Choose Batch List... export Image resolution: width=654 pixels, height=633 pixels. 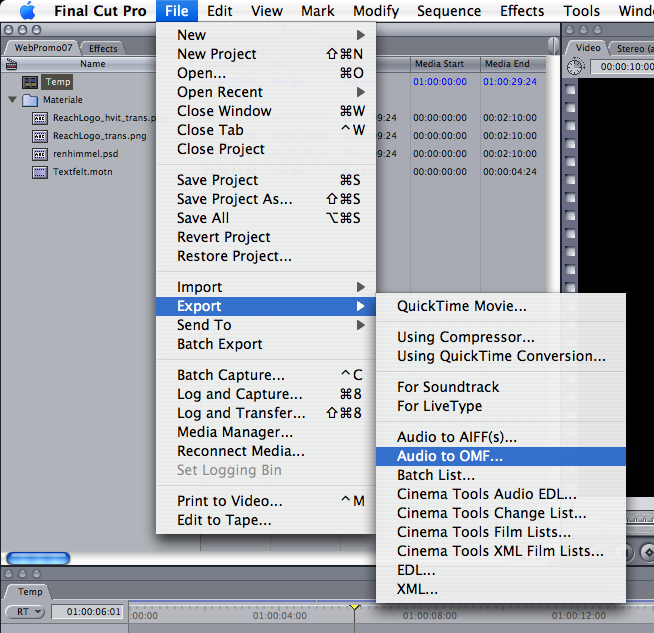point(501,475)
